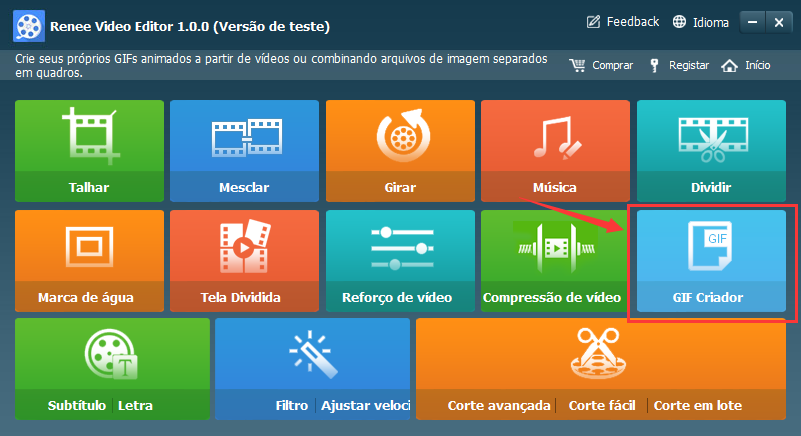Select the Compressão de vídeo clamp icon
This screenshot has height=436, width=801.
point(556,248)
